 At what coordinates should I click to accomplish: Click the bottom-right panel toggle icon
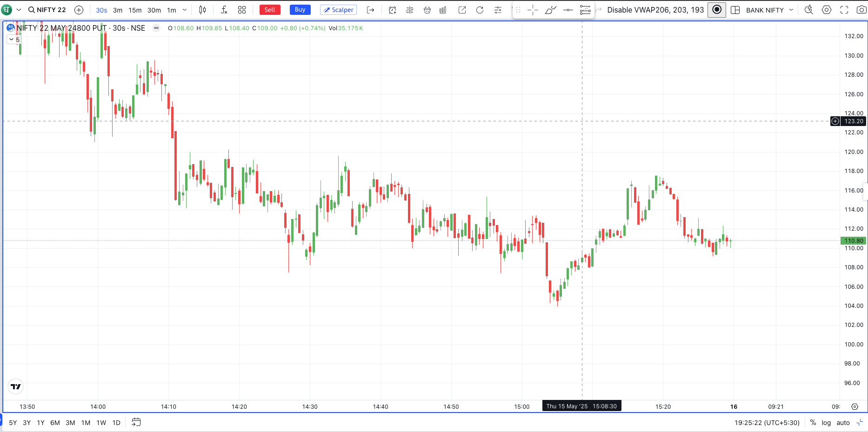click(x=860, y=423)
